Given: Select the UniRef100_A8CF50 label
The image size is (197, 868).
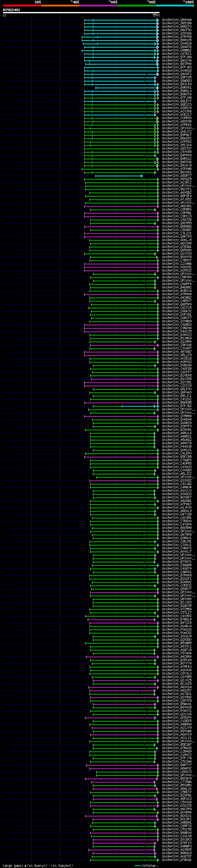Looking at the screenshot, I should [x=176, y=30].
